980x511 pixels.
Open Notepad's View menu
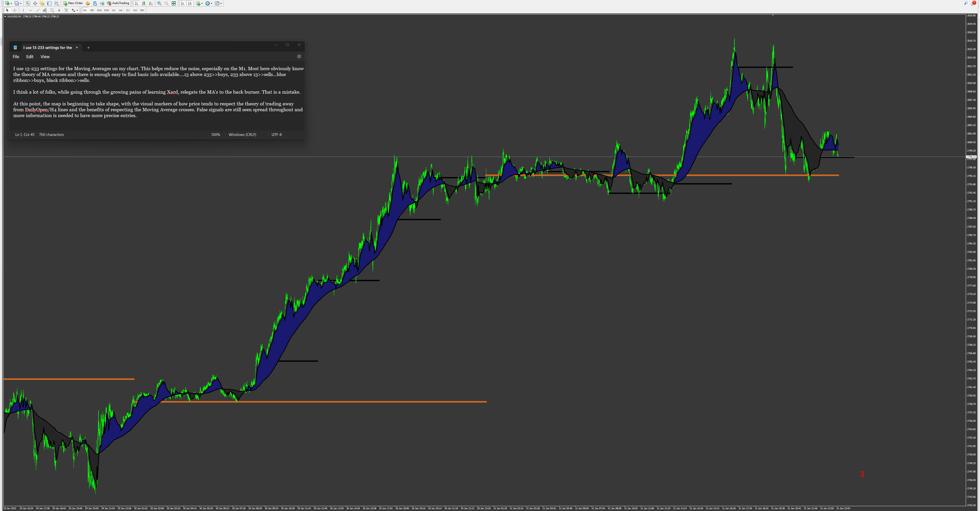45,57
